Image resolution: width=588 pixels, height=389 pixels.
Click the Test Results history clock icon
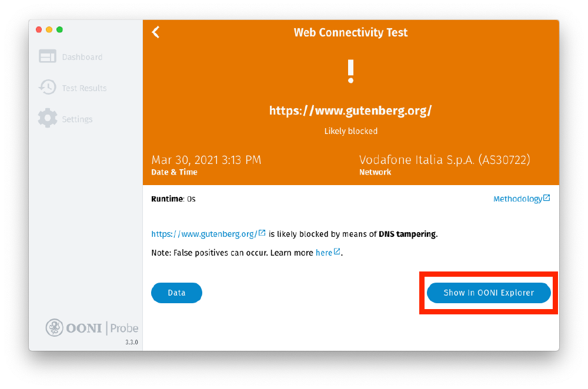click(x=47, y=88)
